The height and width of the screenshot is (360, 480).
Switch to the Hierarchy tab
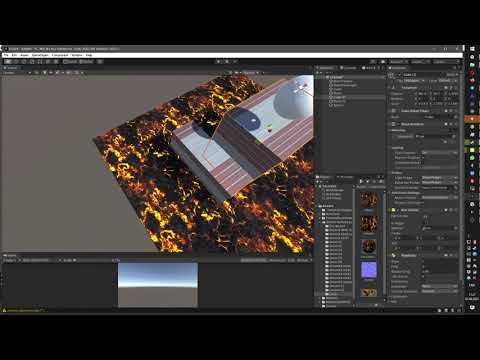326,68
